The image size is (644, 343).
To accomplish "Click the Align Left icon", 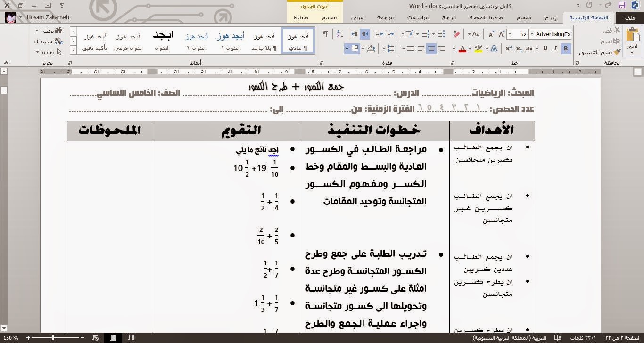I will (x=421, y=49).
